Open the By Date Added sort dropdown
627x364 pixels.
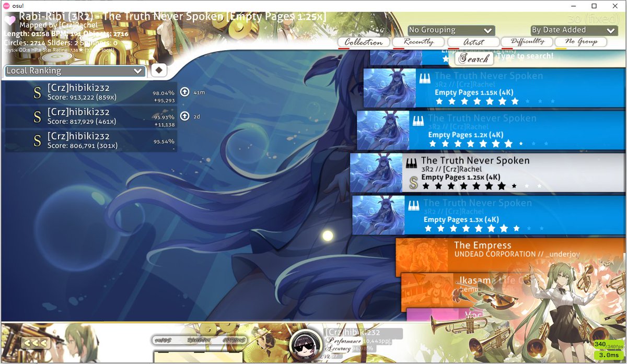[x=574, y=30]
